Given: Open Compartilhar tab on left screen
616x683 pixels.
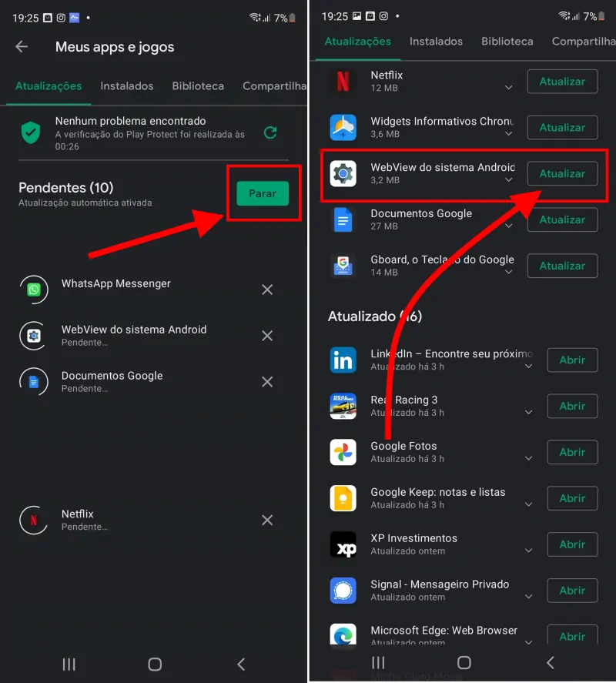Looking at the screenshot, I should click(274, 85).
